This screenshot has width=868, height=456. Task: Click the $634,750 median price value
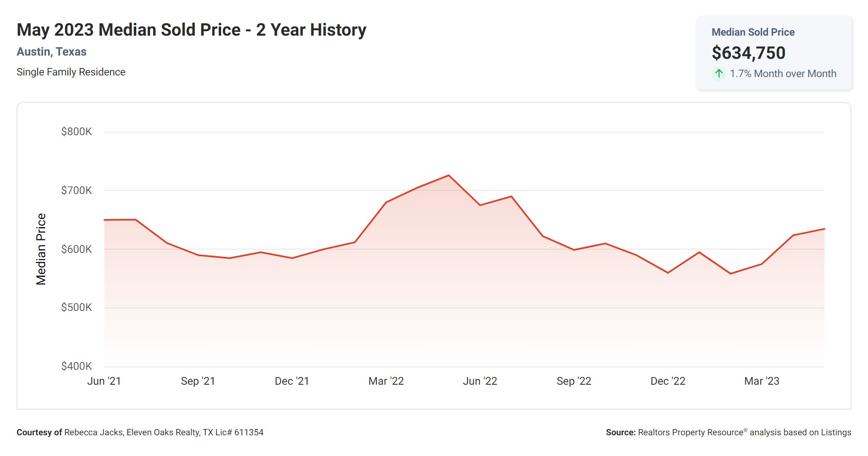(748, 53)
